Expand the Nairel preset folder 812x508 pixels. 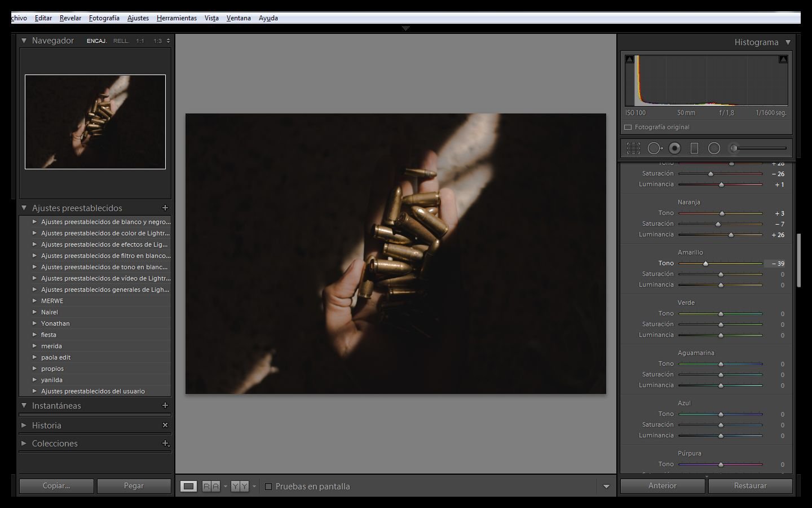pyautogui.click(x=34, y=312)
